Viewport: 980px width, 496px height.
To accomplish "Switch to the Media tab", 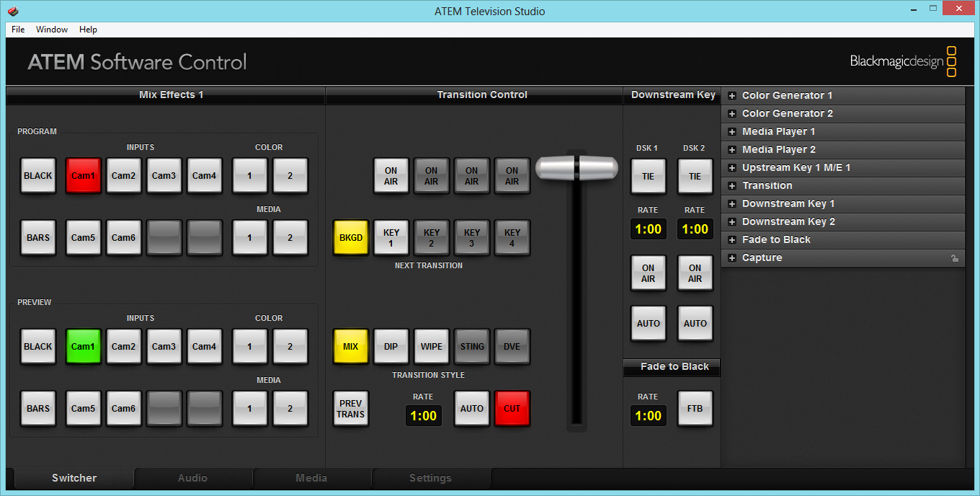I will tap(311, 478).
